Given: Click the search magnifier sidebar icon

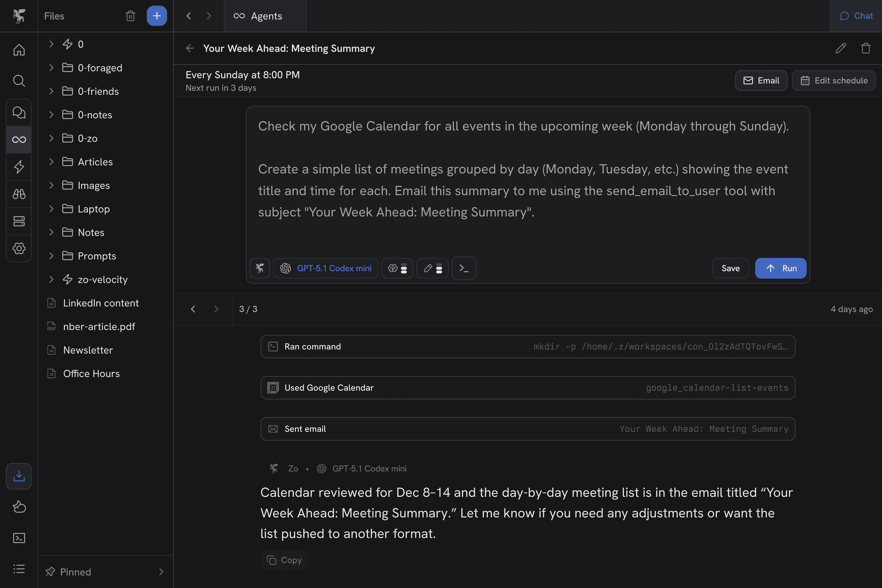Looking at the screenshot, I should [x=19, y=81].
